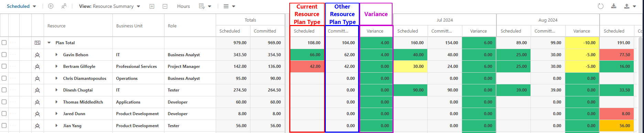The width and height of the screenshot is (644, 133).
Task: Expand the Dinesh Chugtai row
Action: tap(56, 90)
